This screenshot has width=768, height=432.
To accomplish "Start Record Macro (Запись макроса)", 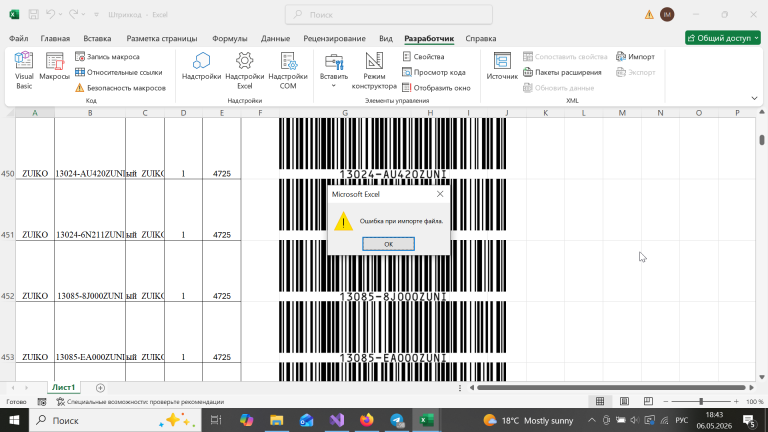I will (x=107, y=57).
